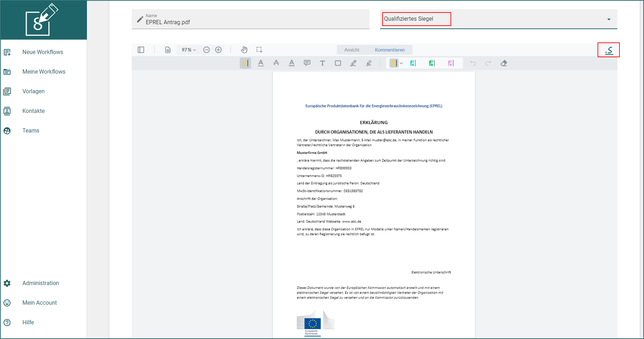Click the Meine Workflows folder icon
This screenshot has width=644, height=339.
pos(7,72)
